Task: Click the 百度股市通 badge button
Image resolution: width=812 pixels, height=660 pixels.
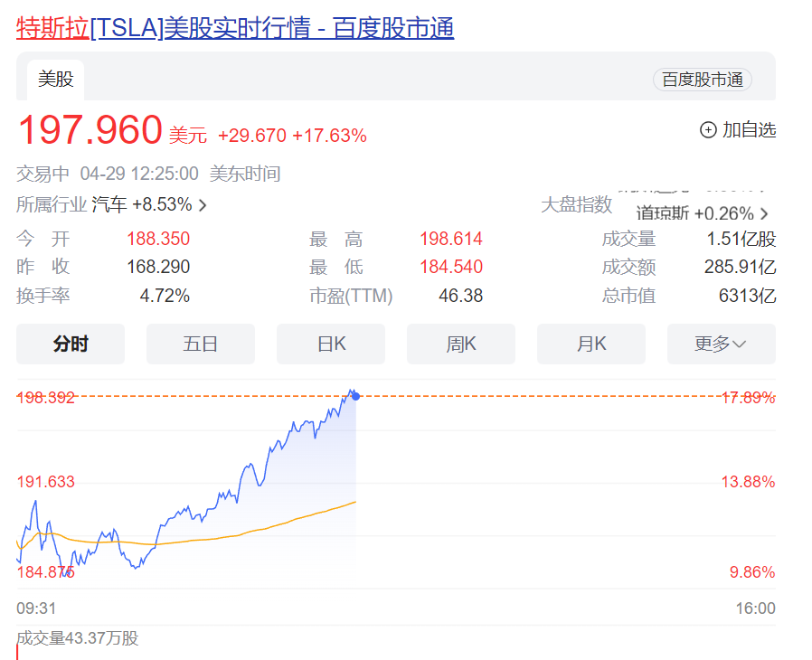Action: point(702,80)
